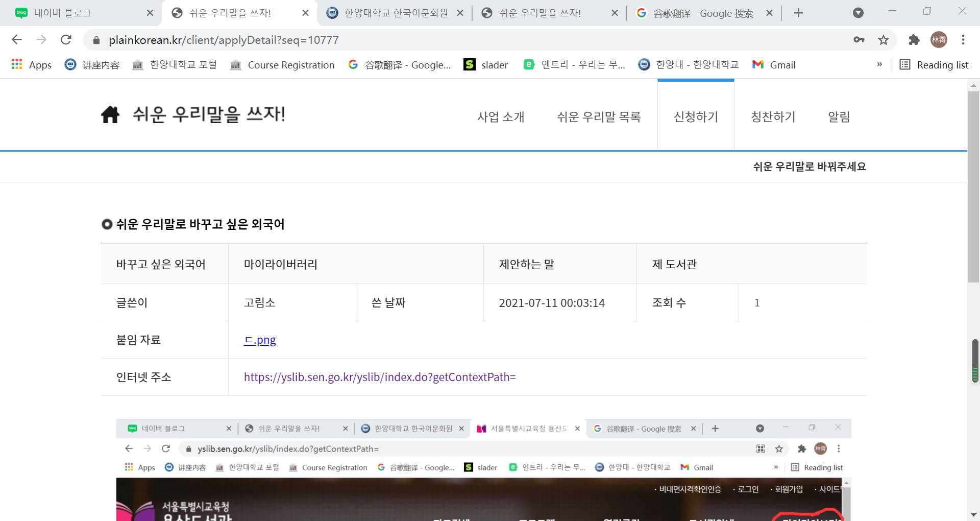Click the profile avatar in the toolbar

click(939, 40)
